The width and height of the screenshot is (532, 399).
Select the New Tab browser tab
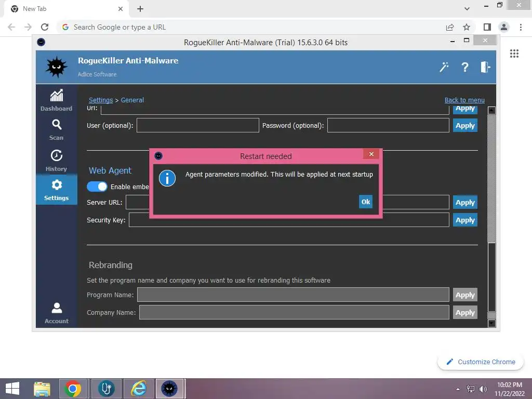[x=66, y=9]
